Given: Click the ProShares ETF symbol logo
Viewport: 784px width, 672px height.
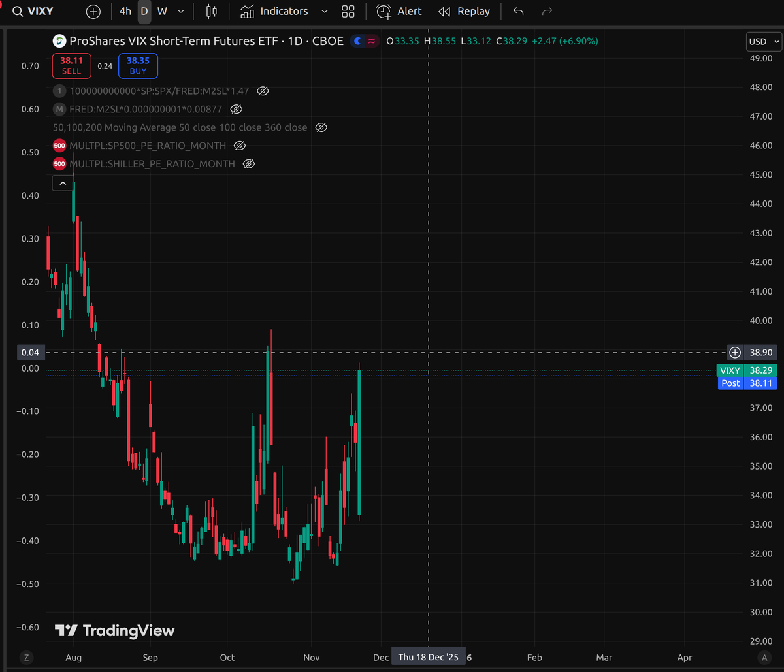Looking at the screenshot, I should click(59, 41).
